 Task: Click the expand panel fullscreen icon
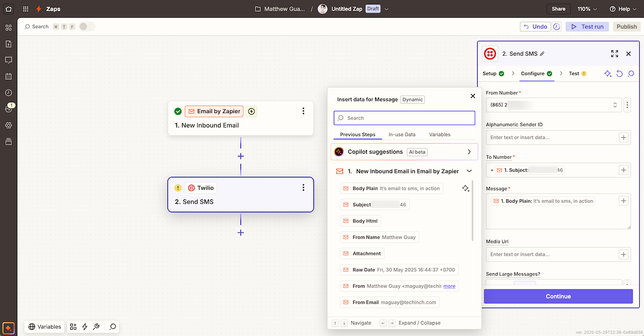(614, 54)
